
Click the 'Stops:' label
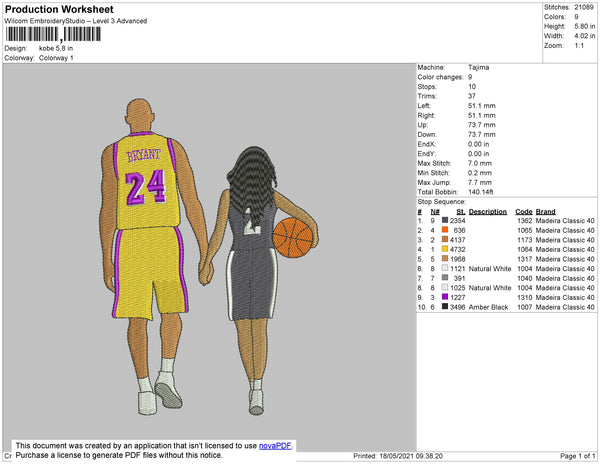[x=427, y=87]
